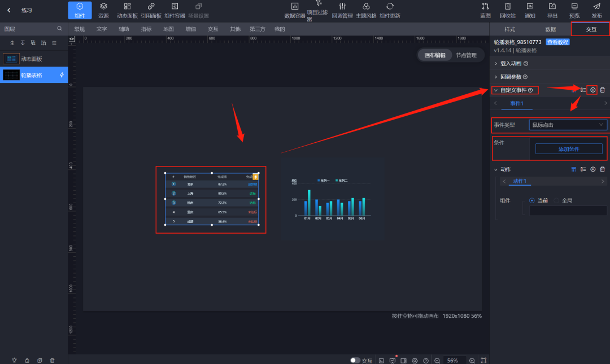Click the presentation chart icon in bottom bar
The height and width of the screenshot is (364, 610).
click(392, 361)
